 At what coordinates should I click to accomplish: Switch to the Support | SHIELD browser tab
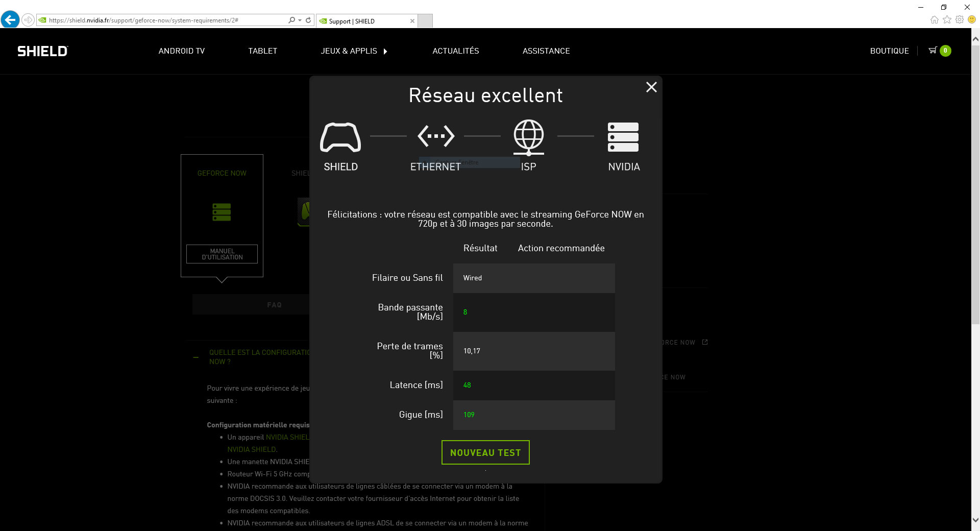coord(357,21)
